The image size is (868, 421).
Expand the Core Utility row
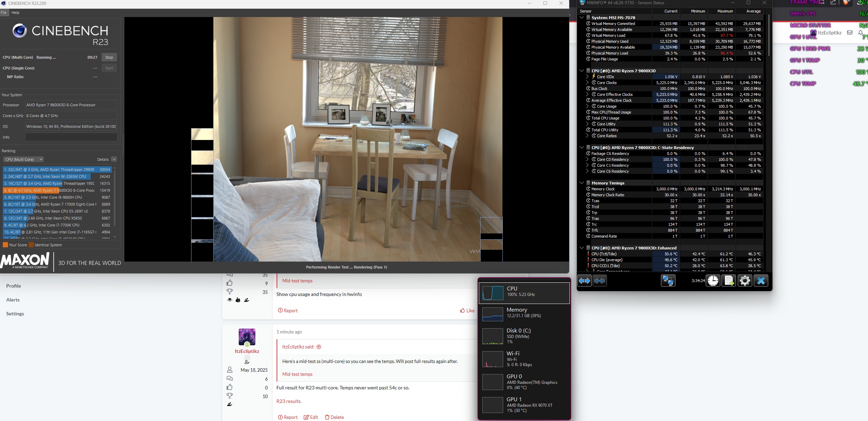click(x=588, y=124)
